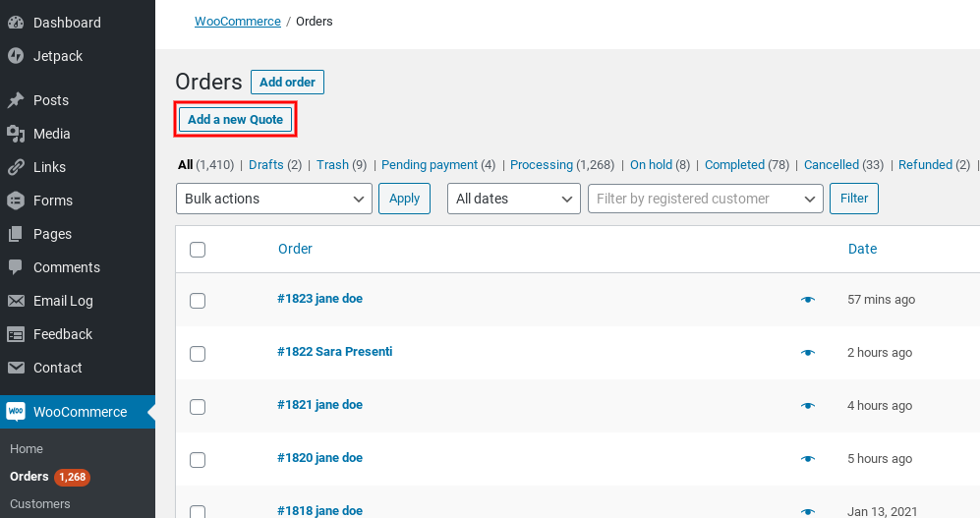Click Add a new Quote button
Image resolution: width=980 pixels, height=518 pixels.
235,119
